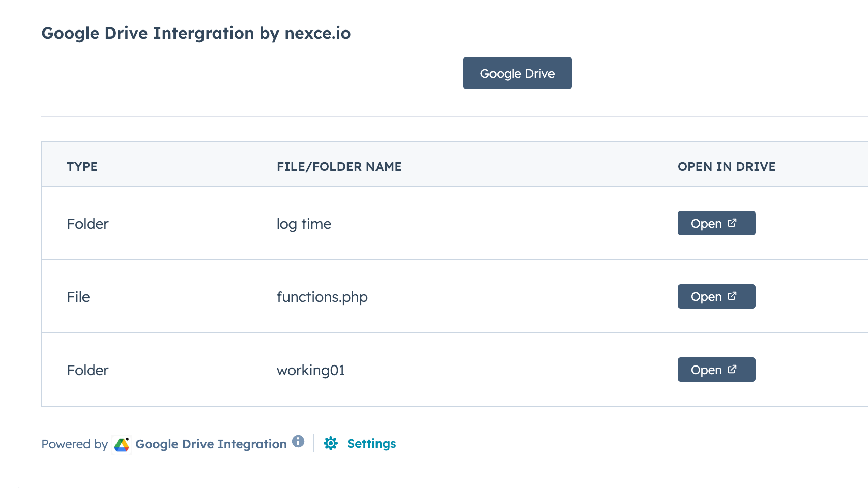This screenshot has width=868, height=488.
Task: Click the external link icon for log time
Action: [x=732, y=223]
